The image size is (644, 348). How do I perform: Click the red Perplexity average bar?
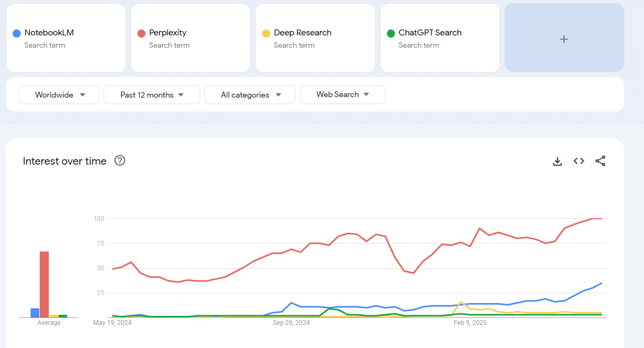(44, 284)
